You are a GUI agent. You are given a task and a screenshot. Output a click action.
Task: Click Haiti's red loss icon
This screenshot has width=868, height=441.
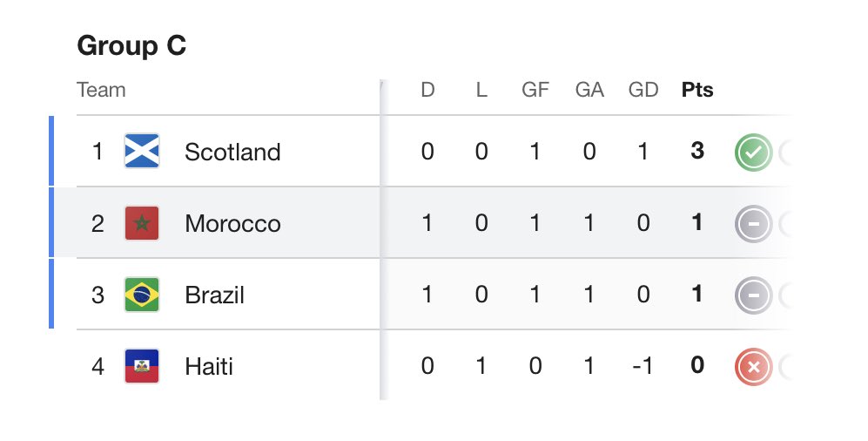coord(753,367)
